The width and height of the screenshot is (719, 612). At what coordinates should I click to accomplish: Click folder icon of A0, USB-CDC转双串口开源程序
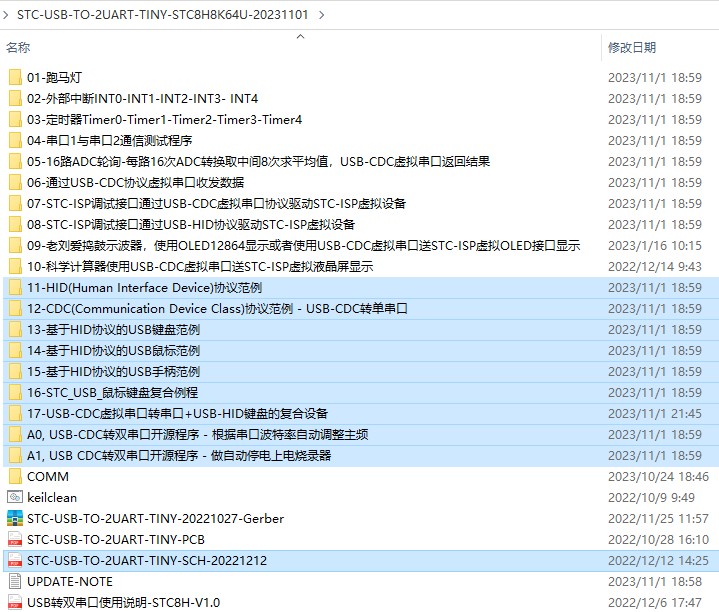click(x=15, y=435)
